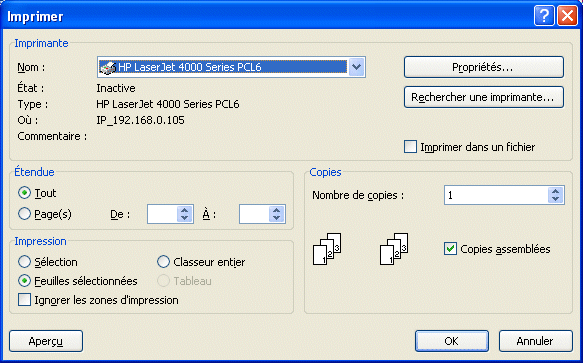This screenshot has height=363, width=583.
Task: Select the Tout radio button
Action: coord(24,193)
